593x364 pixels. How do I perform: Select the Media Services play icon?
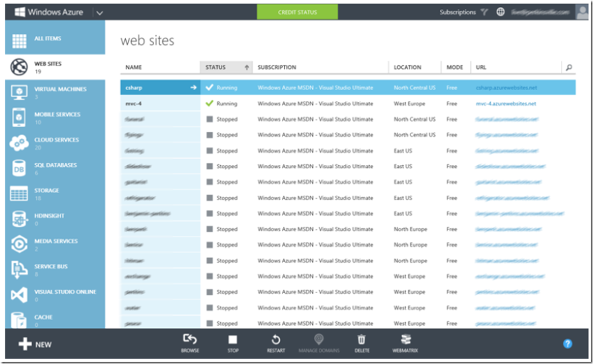pyautogui.click(x=19, y=244)
